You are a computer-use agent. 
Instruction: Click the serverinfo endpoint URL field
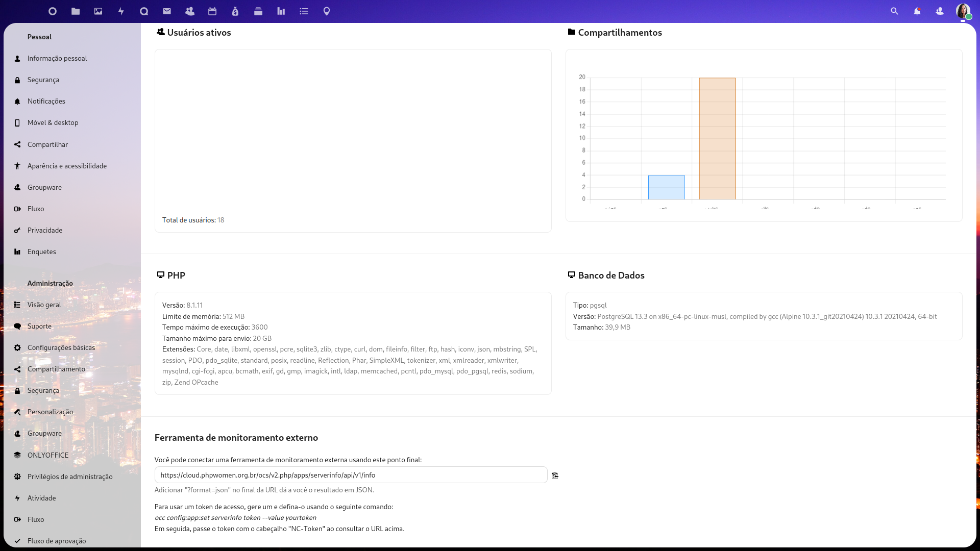pyautogui.click(x=351, y=475)
